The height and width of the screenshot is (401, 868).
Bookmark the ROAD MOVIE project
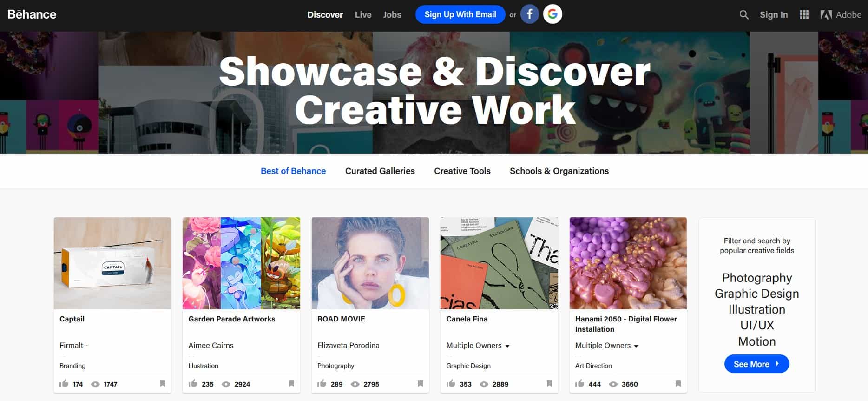click(420, 383)
